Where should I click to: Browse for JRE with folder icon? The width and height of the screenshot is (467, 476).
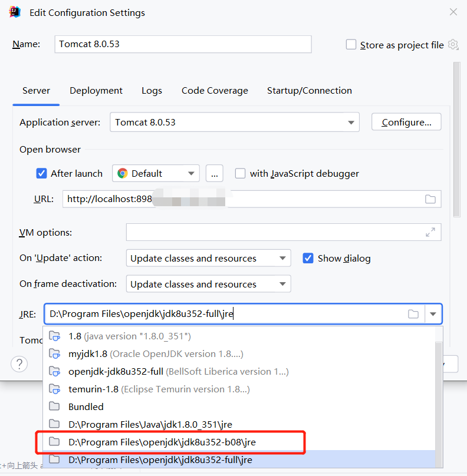pos(413,314)
